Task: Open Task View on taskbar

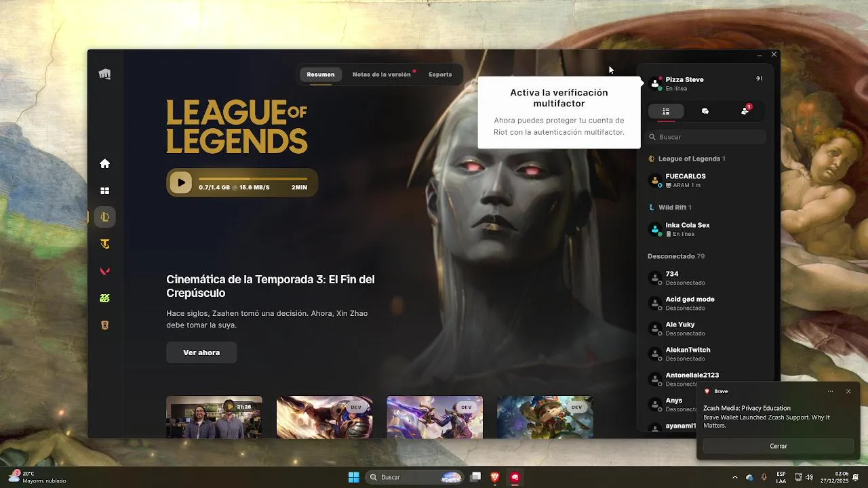Action: [476, 477]
